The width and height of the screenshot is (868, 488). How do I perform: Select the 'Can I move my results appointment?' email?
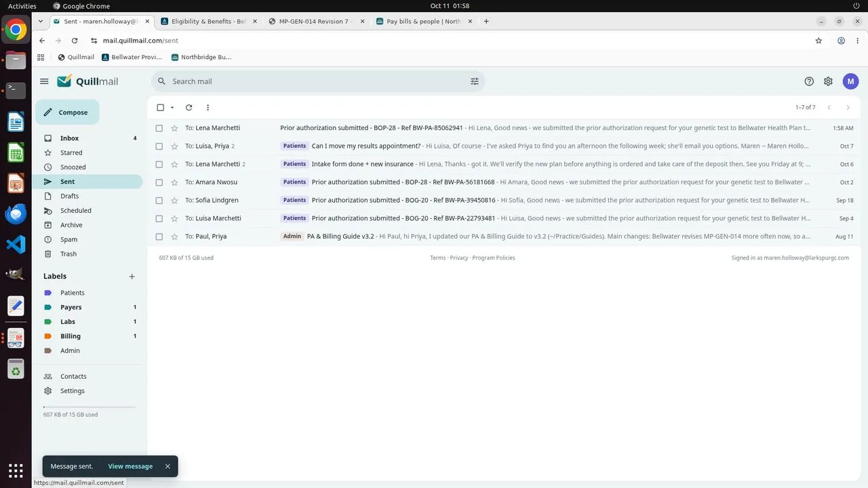click(x=159, y=146)
